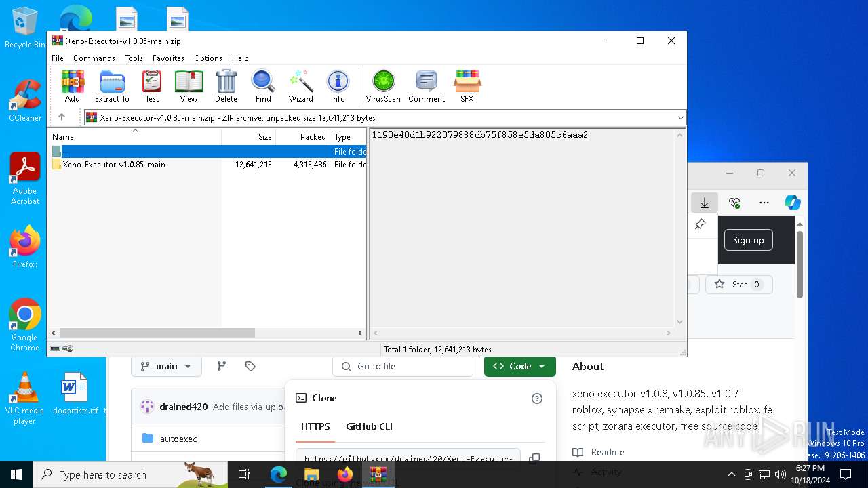Image resolution: width=868 pixels, height=488 pixels.
Task: Open the Readme link in About
Action: click(x=608, y=452)
